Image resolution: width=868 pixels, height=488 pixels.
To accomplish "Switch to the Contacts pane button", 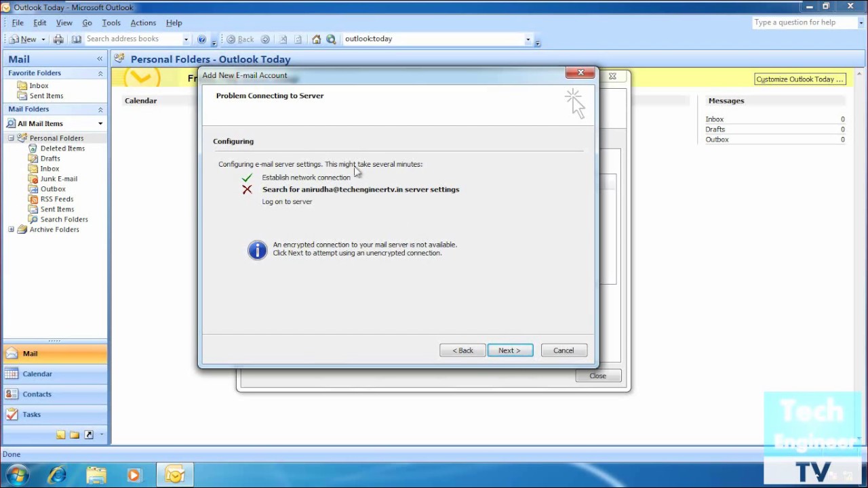I will coord(55,394).
